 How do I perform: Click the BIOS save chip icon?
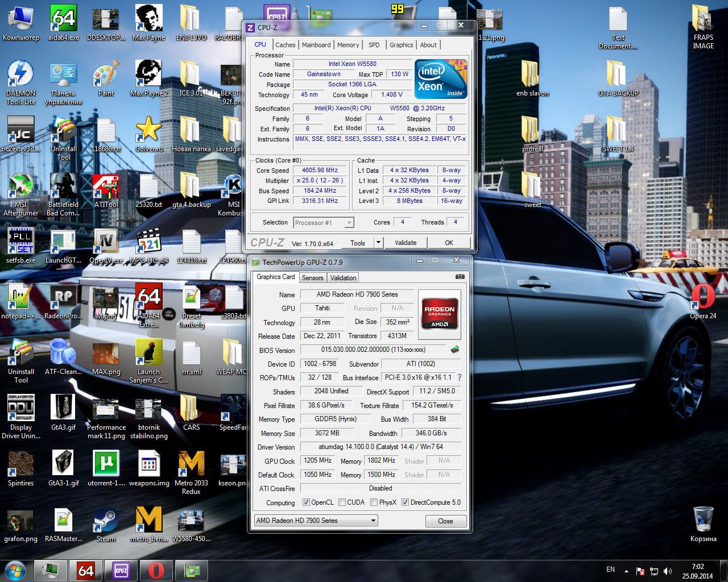(x=454, y=350)
